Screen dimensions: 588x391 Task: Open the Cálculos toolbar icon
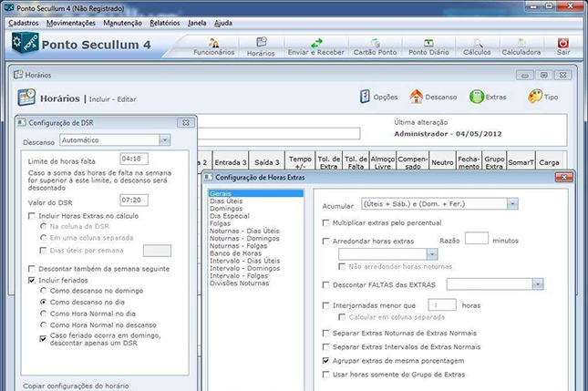477,46
